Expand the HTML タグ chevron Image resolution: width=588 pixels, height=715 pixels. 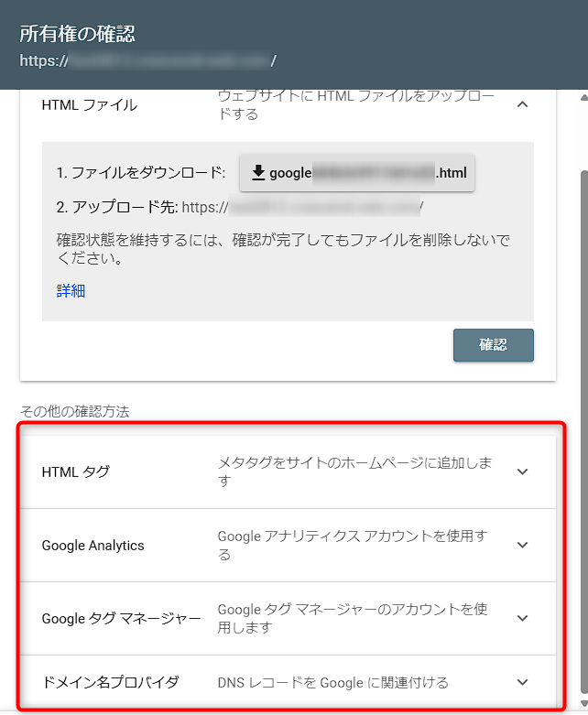pos(522,471)
